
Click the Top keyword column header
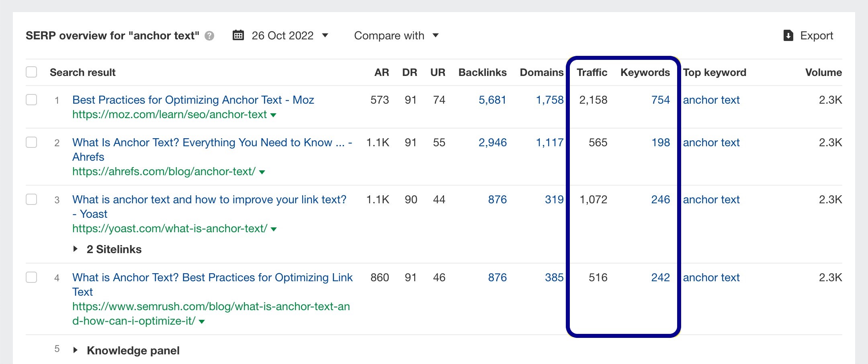point(714,72)
